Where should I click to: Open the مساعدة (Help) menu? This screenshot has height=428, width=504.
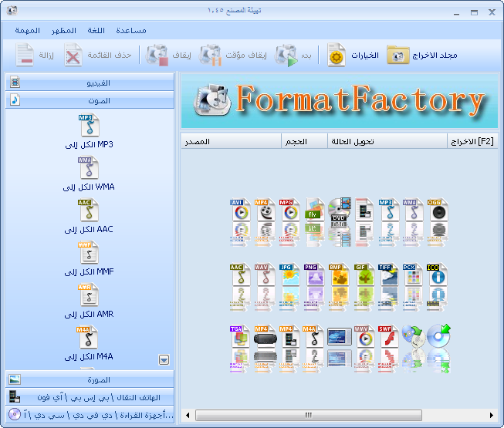tap(130, 31)
